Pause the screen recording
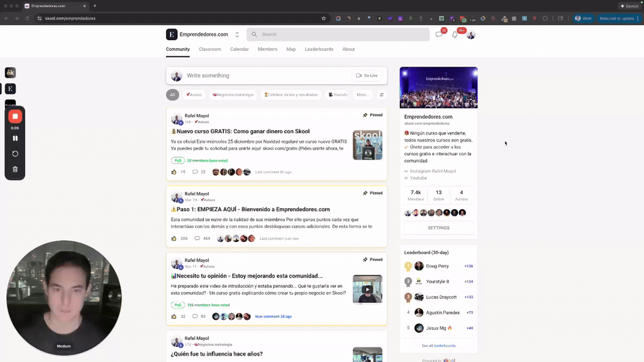Screen dimensions: 644x362 pyautogui.click(x=15, y=138)
